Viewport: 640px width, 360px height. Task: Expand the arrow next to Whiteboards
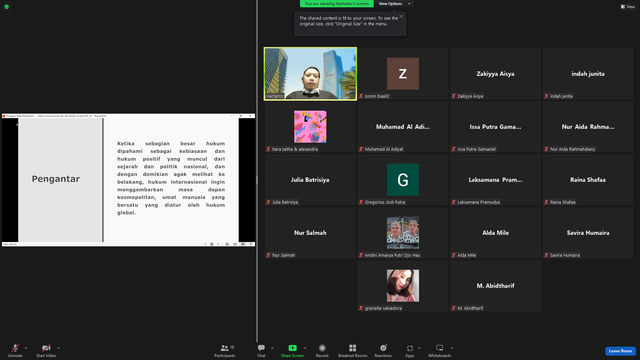tap(452, 348)
